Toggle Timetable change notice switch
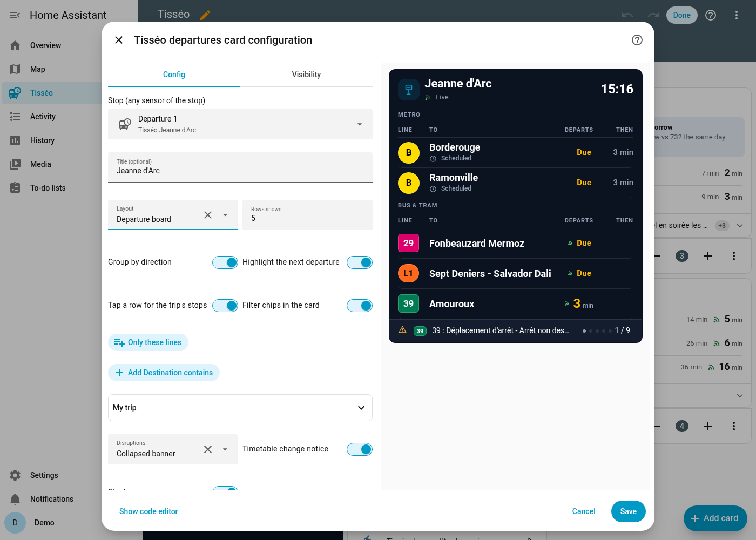The height and width of the screenshot is (540, 756). tap(360, 449)
